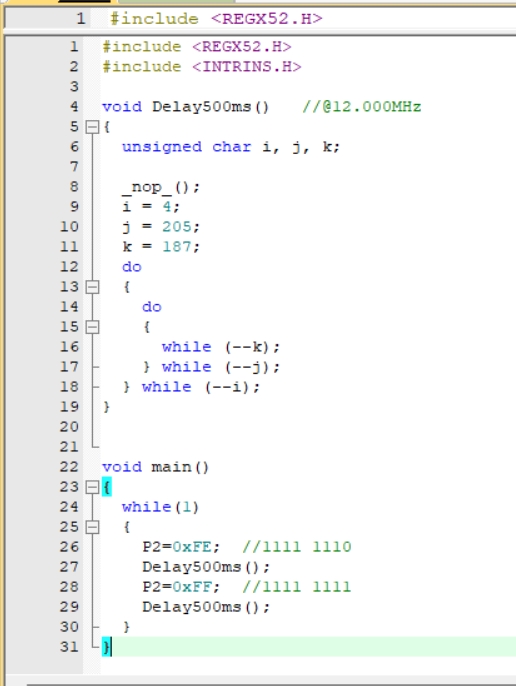Click '} while (--i);' on line 18

(x=191, y=387)
